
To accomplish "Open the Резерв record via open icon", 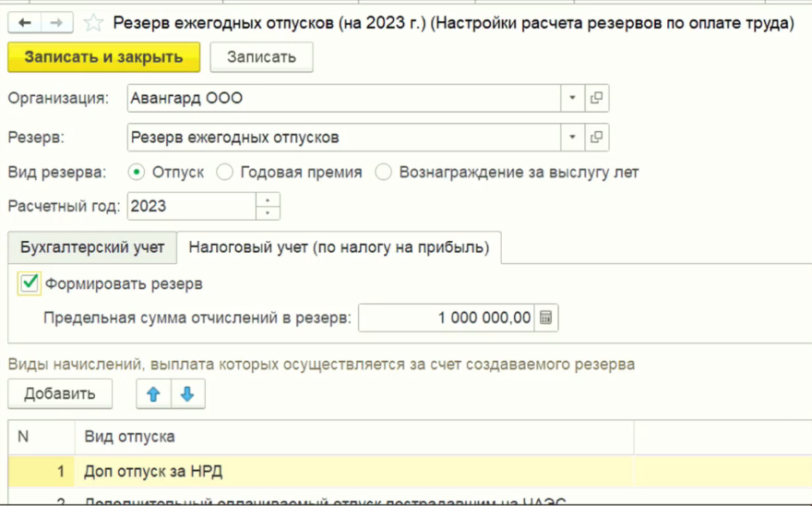I will coord(596,138).
